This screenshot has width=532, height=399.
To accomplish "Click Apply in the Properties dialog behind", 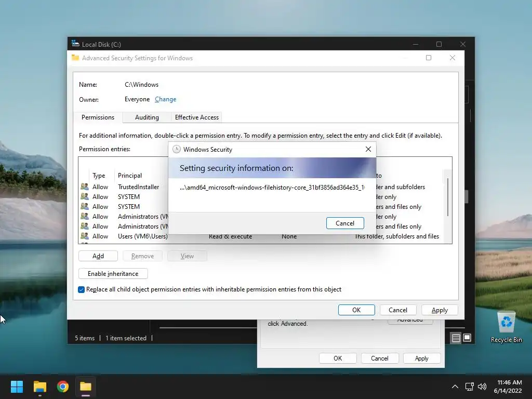I will coord(421,358).
